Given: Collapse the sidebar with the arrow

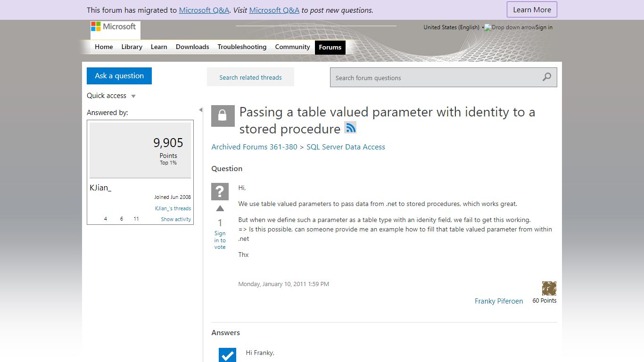Looking at the screenshot, I should tap(200, 110).
